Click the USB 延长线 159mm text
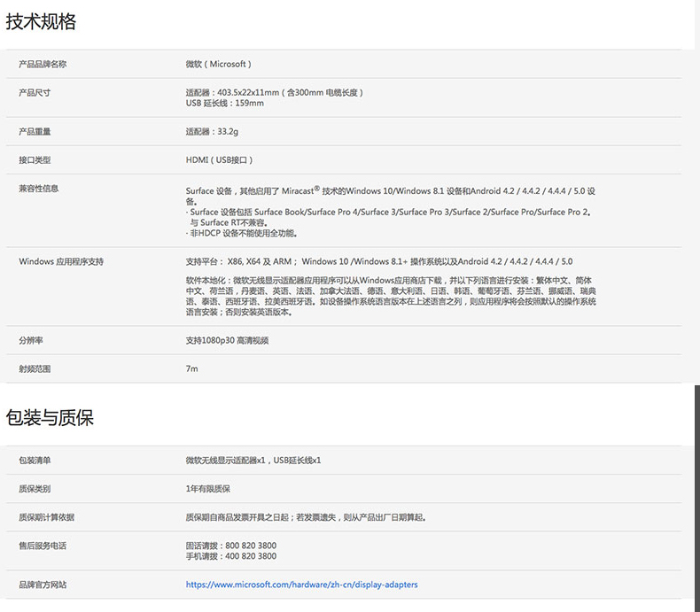The height and width of the screenshot is (612, 700). (224, 103)
